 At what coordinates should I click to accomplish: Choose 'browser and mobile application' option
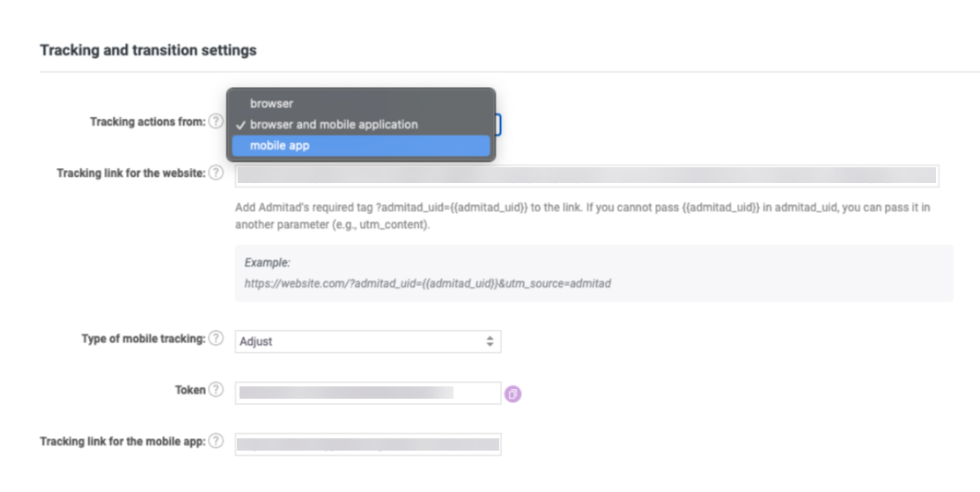pyautogui.click(x=333, y=125)
